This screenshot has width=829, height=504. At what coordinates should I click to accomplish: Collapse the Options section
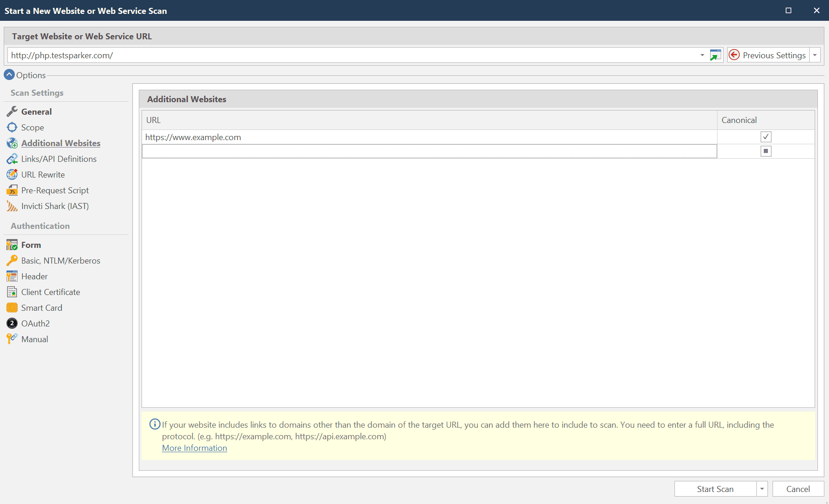click(9, 74)
